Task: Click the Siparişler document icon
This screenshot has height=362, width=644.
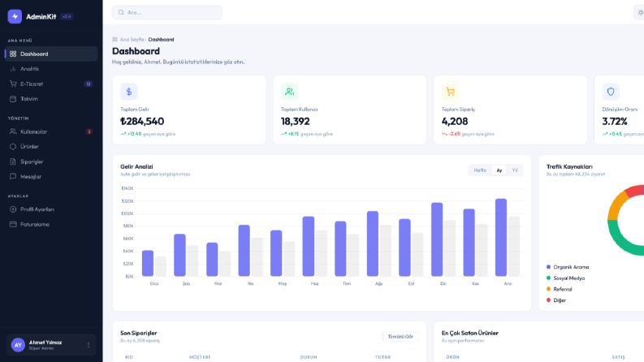Action: coord(13,162)
